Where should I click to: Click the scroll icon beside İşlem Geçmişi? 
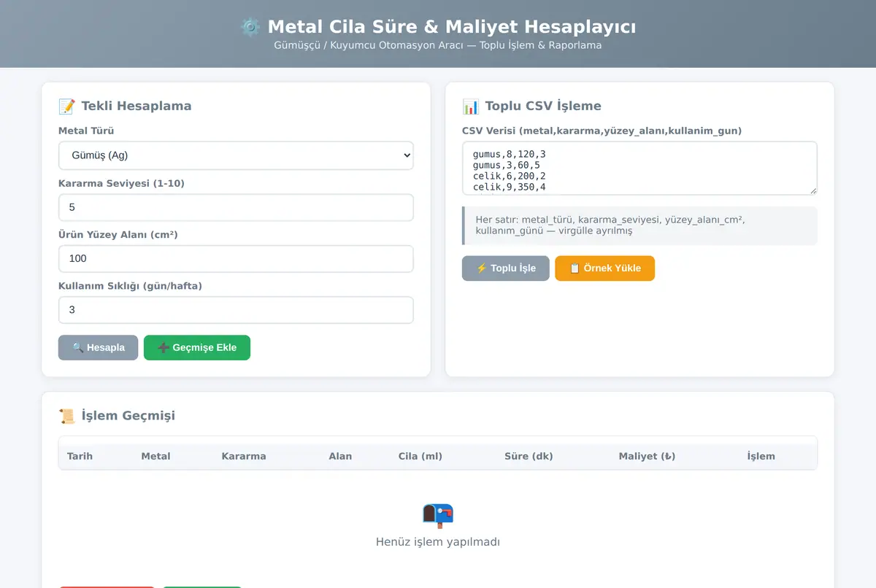[x=66, y=416]
